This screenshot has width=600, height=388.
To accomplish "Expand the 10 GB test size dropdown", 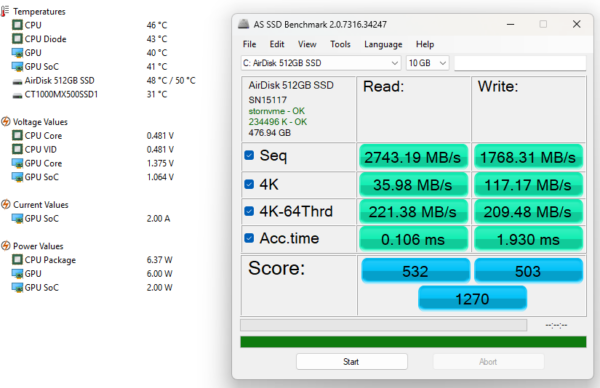I will click(x=427, y=63).
